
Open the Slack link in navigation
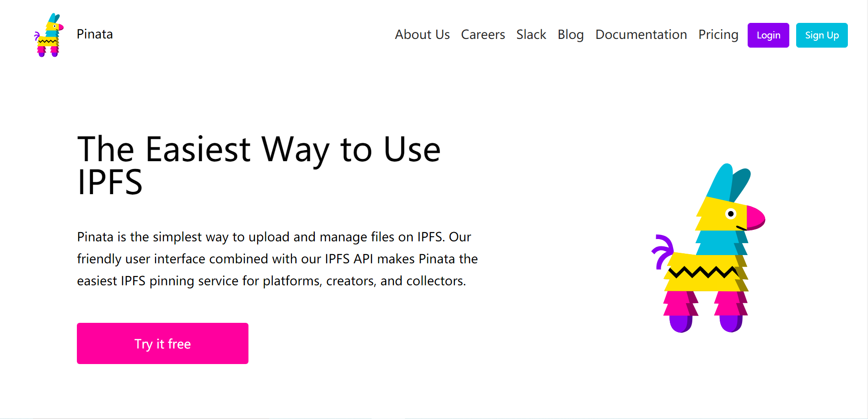[x=531, y=35]
